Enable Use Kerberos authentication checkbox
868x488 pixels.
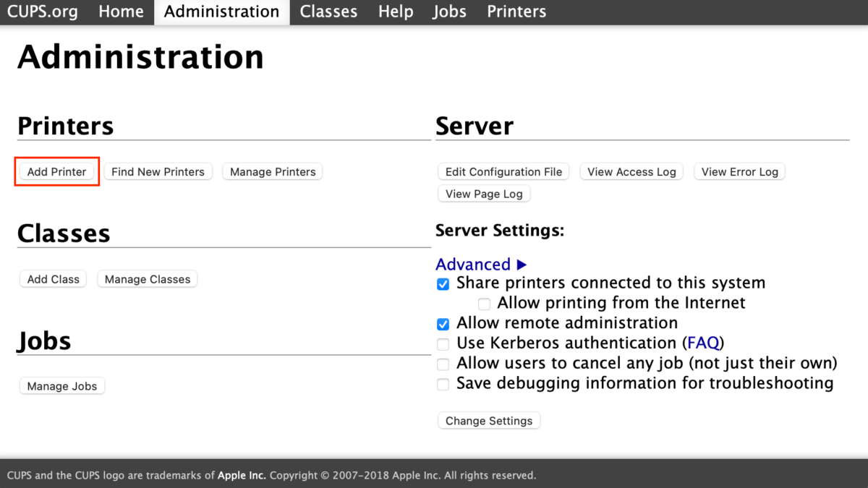pos(443,344)
